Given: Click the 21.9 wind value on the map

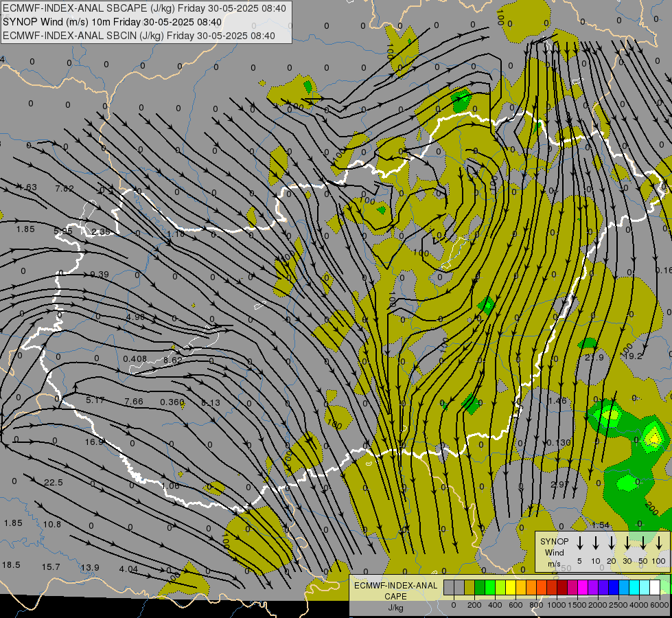Looking at the screenshot, I should [x=594, y=357].
